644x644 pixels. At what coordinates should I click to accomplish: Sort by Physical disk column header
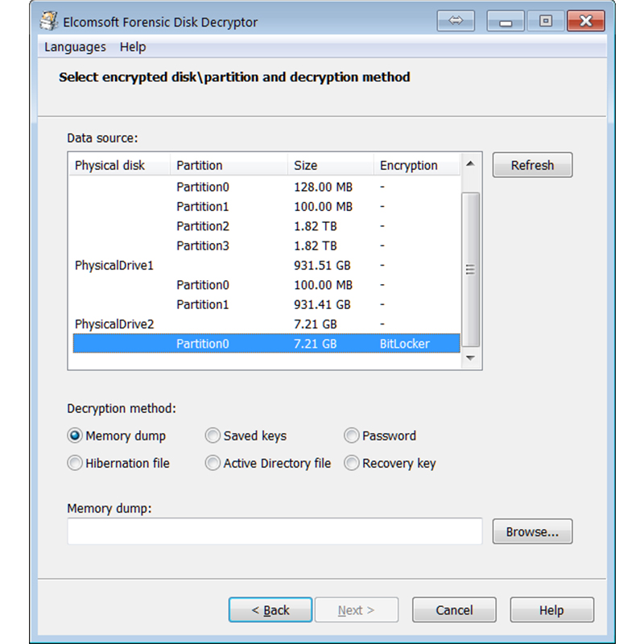point(119,165)
